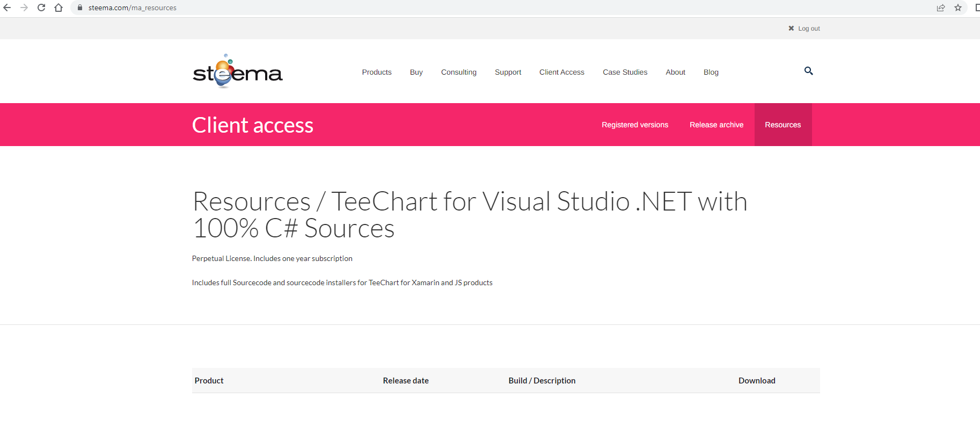Click the Product column header

(209, 380)
